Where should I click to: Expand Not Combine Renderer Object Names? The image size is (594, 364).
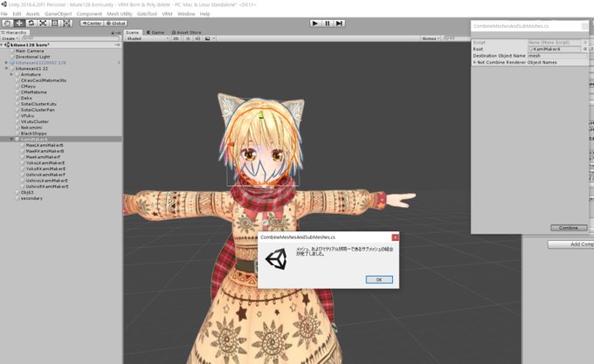[x=474, y=62]
